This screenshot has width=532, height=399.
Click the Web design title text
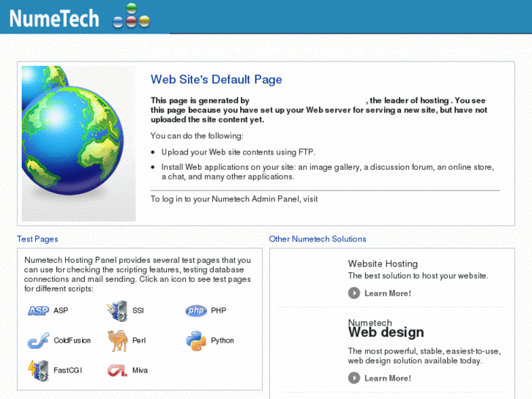(x=386, y=332)
